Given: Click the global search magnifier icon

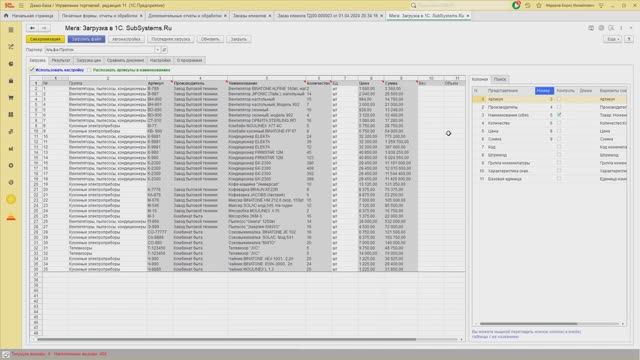Looking at the screenshot, I should (x=413, y=5).
